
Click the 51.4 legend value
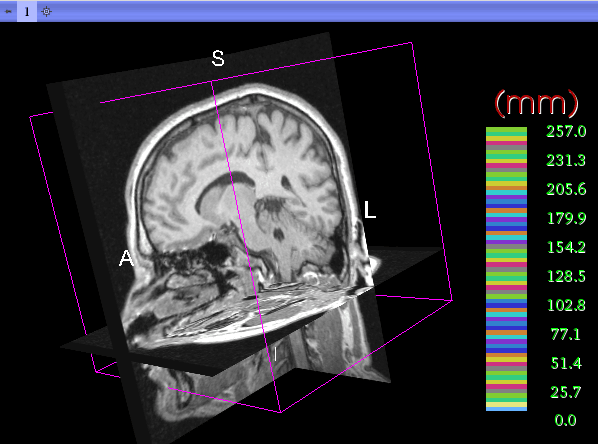566,363
